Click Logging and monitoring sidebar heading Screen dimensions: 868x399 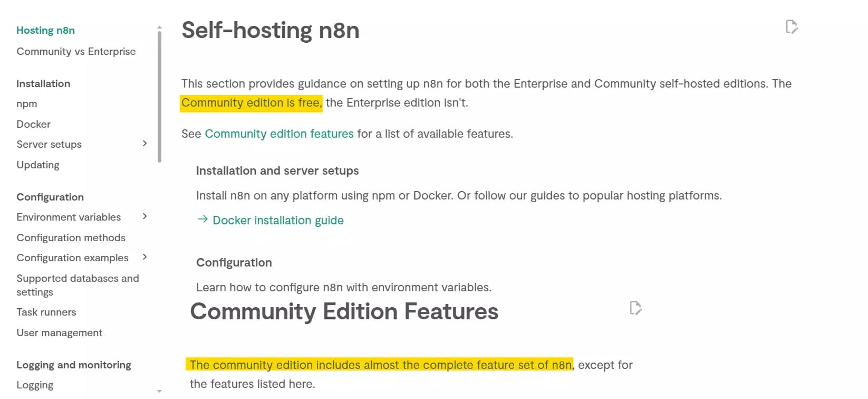pyautogui.click(x=74, y=365)
